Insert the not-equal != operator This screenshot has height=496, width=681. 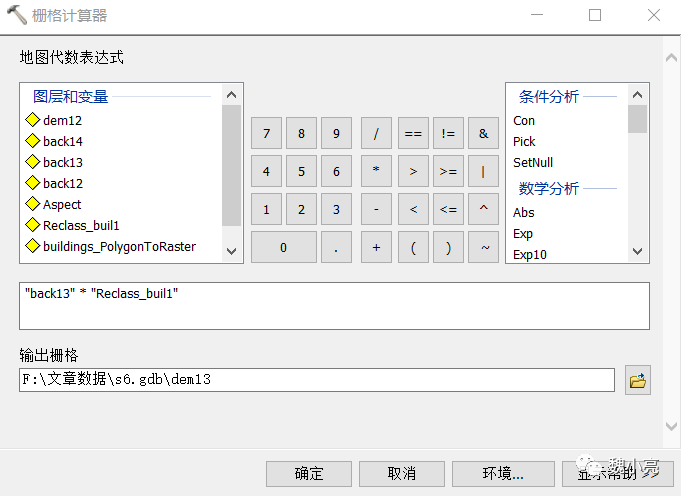coord(448,133)
